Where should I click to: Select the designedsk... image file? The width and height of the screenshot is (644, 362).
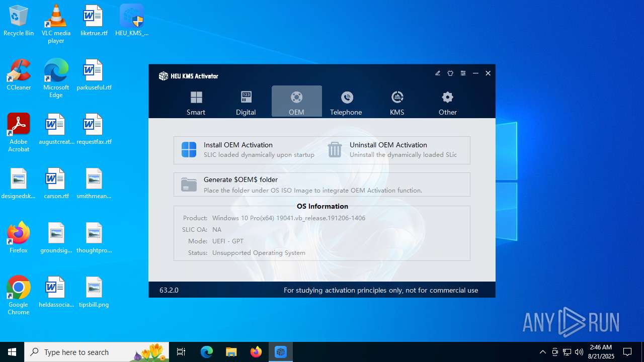pyautogui.click(x=19, y=184)
